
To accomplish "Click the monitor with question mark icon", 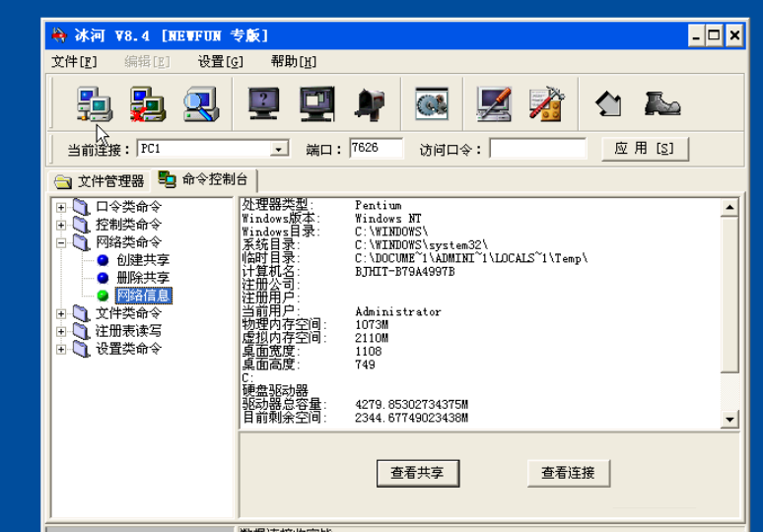I will tap(263, 103).
